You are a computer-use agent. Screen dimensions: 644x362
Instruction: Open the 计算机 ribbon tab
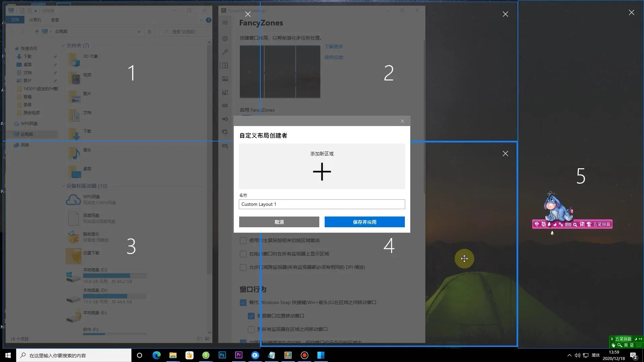click(x=35, y=20)
